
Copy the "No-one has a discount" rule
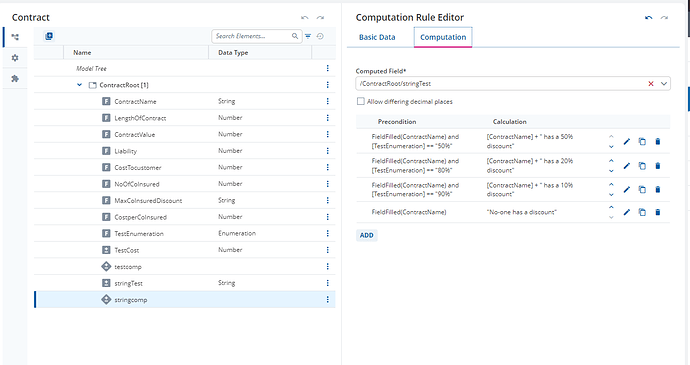click(642, 212)
